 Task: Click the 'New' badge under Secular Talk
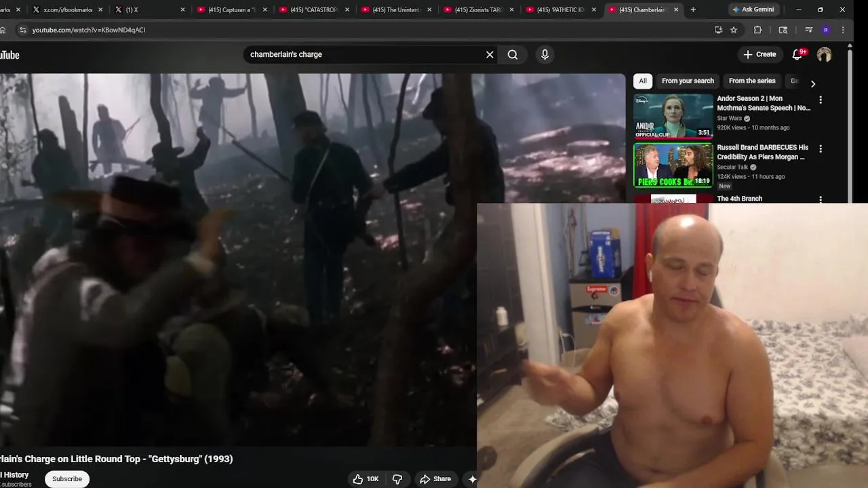pyautogui.click(x=725, y=186)
